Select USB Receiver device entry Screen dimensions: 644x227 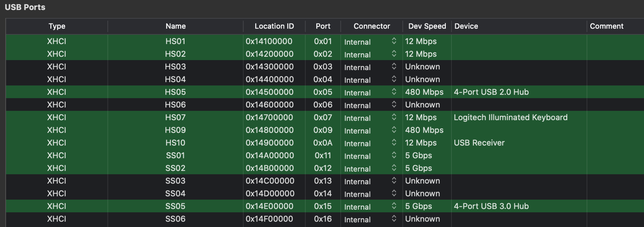tap(479, 143)
